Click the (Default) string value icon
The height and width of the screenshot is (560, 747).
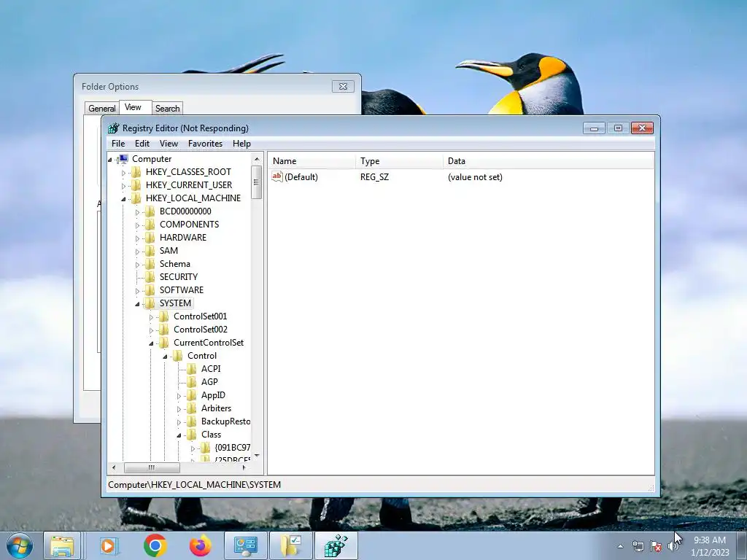pos(277,176)
